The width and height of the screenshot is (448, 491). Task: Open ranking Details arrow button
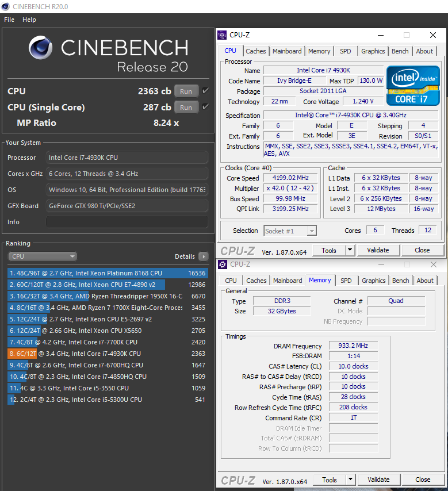pyautogui.click(x=204, y=256)
